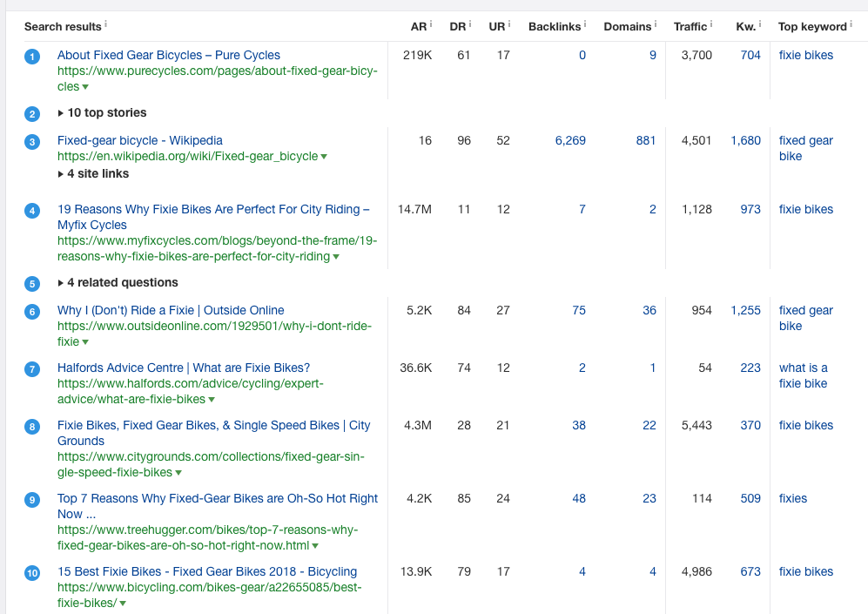Open Wikipedia's 881 referring domains count
Viewport: 868px width, 614px height.
pyautogui.click(x=646, y=140)
